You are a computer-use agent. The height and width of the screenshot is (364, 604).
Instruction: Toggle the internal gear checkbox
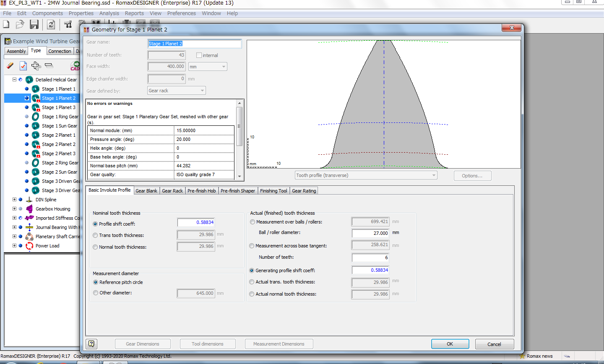(x=199, y=55)
